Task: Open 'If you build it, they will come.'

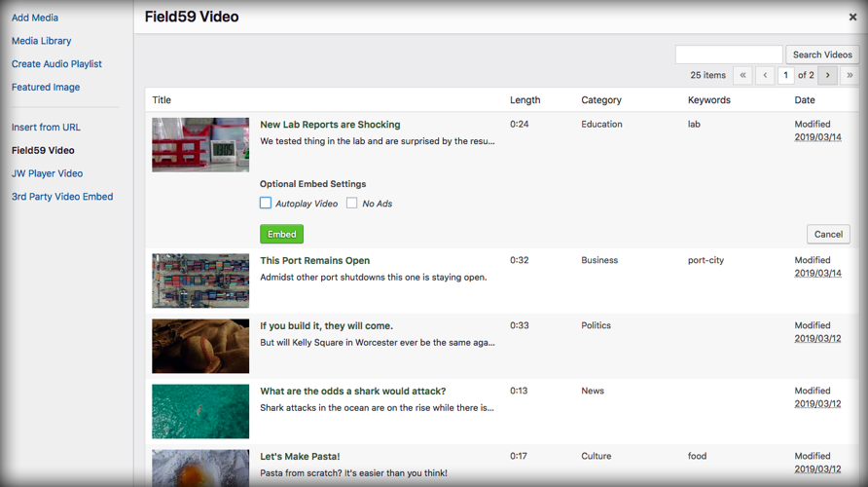Action: pos(327,325)
